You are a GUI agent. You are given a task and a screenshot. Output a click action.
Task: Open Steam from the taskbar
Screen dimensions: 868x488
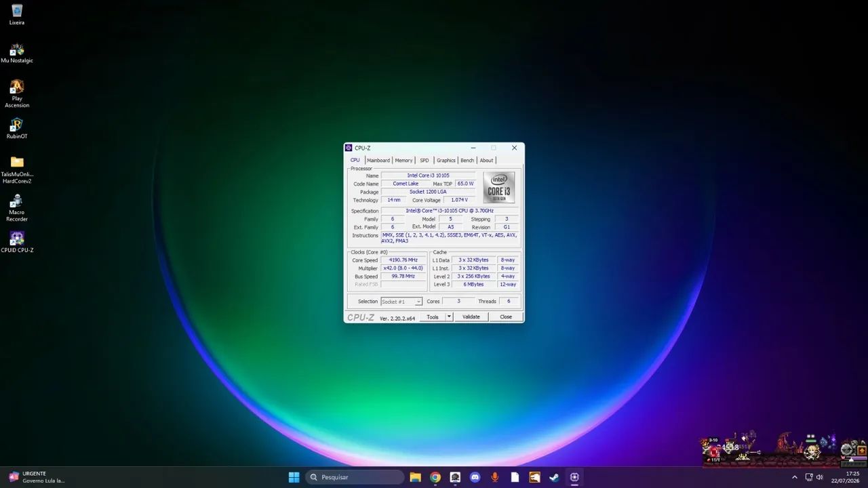pos(554,477)
